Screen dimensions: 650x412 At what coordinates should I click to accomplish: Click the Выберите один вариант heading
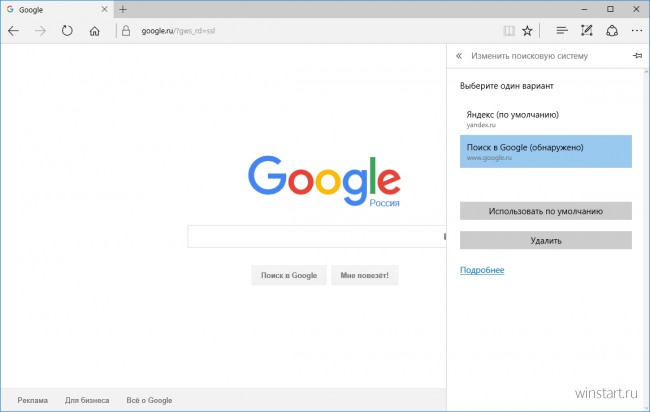(507, 86)
